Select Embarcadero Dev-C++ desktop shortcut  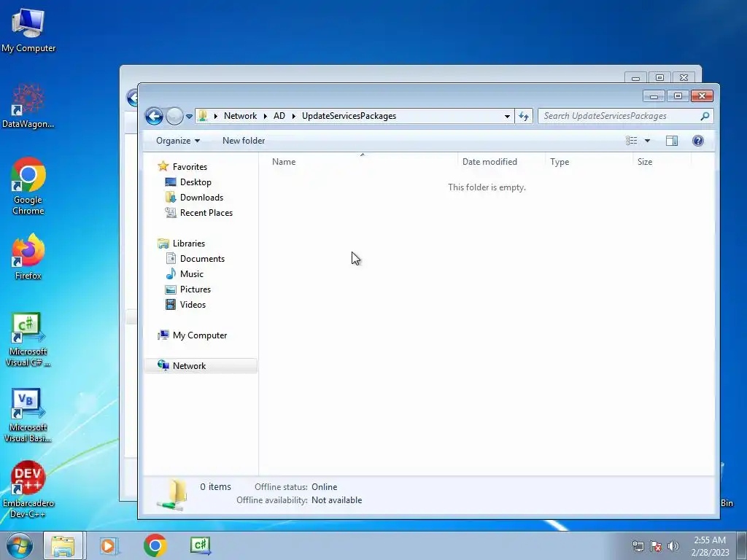pyautogui.click(x=28, y=490)
